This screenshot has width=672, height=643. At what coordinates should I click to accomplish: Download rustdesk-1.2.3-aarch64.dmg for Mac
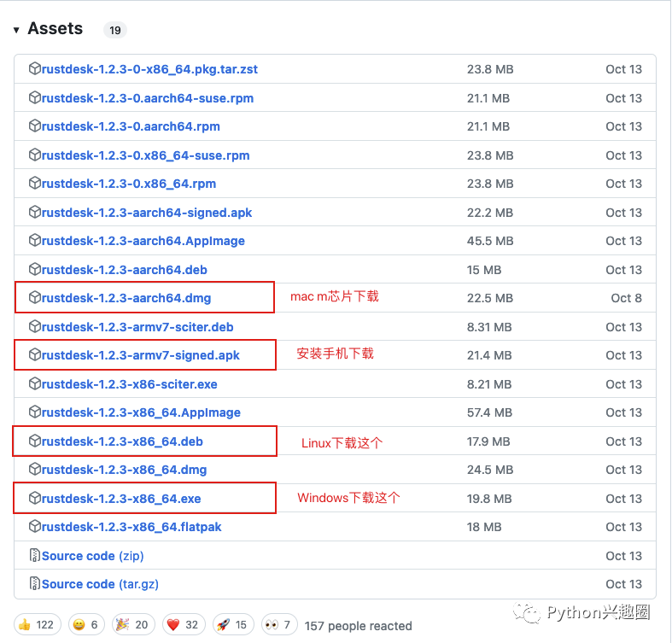(126, 298)
